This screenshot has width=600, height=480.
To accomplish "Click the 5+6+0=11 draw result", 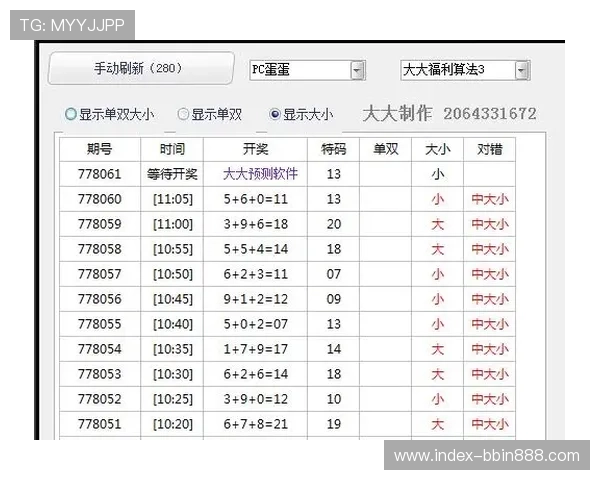I will coord(255,199).
